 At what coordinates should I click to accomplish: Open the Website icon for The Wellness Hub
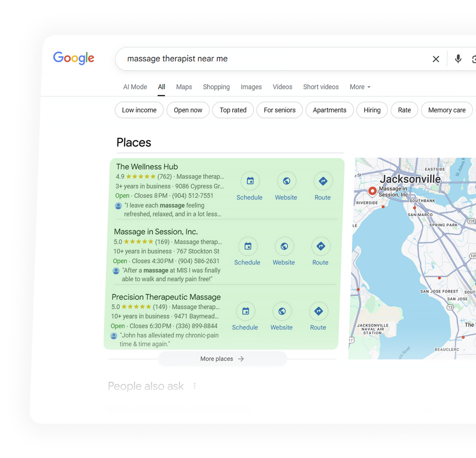(286, 181)
